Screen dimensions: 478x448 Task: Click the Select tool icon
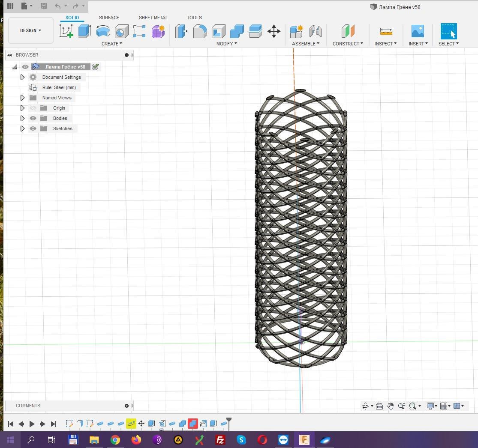click(448, 31)
